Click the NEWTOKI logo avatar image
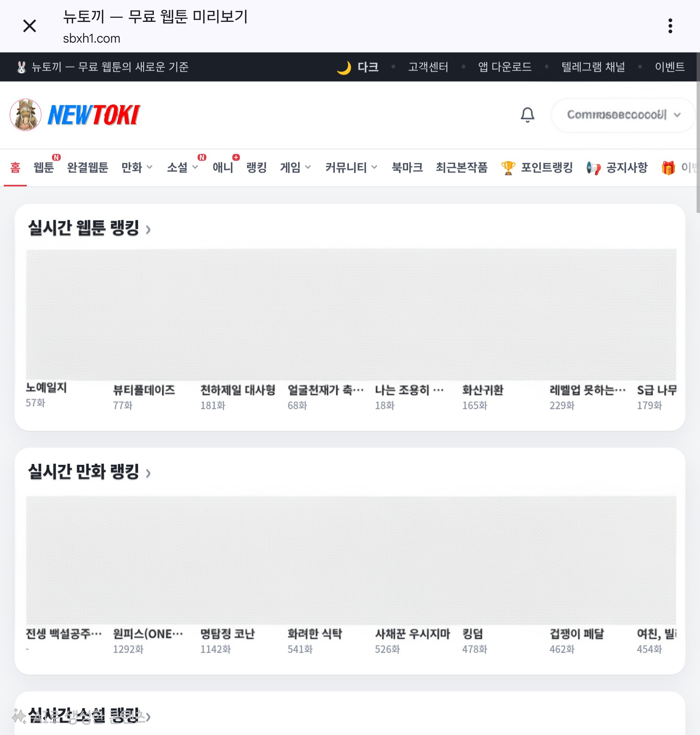Screen dimensions: 700x735 (x=26, y=115)
